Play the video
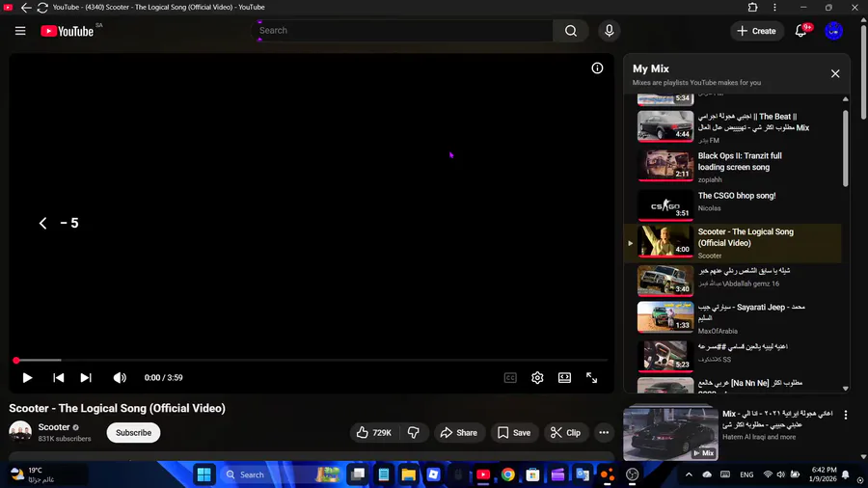This screenshot has height=488, width=868. click(27, 378)
